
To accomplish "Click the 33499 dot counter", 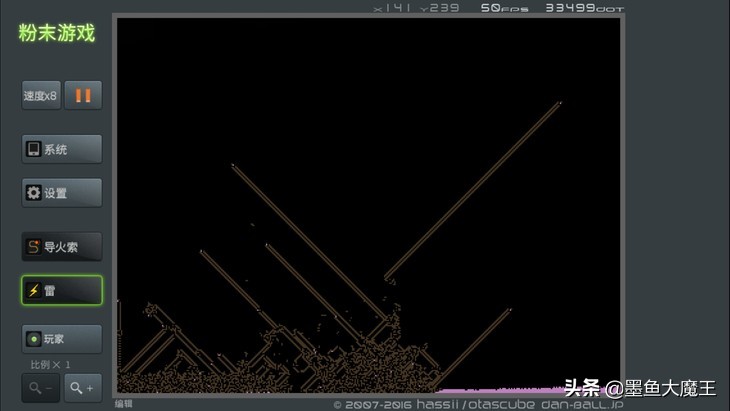I will 584,8.
